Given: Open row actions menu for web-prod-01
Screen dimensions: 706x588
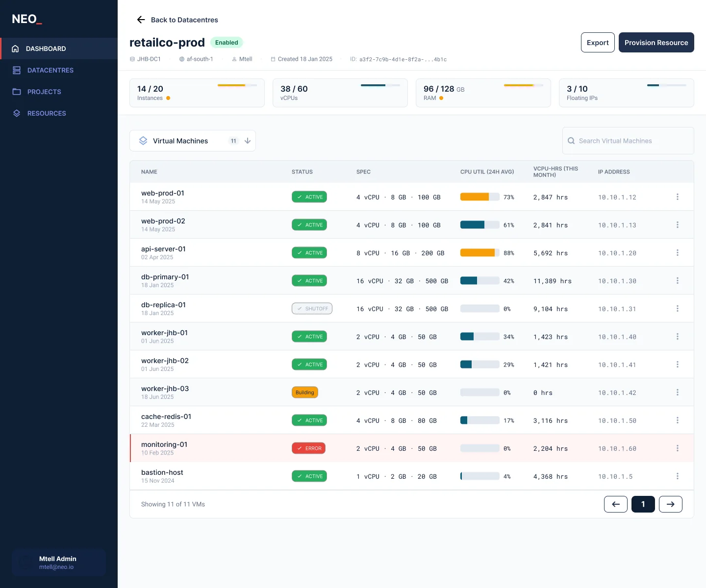Looking at the screenshot, I should 678,197.
